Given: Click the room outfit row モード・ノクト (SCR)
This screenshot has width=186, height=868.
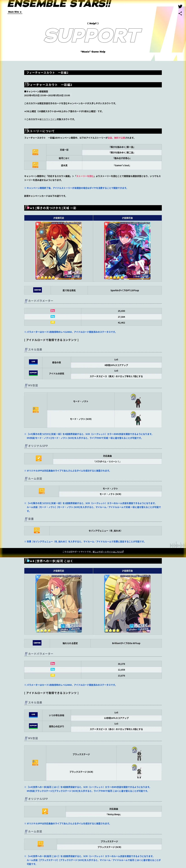Looking at the screenshot, I should [110, 494].
